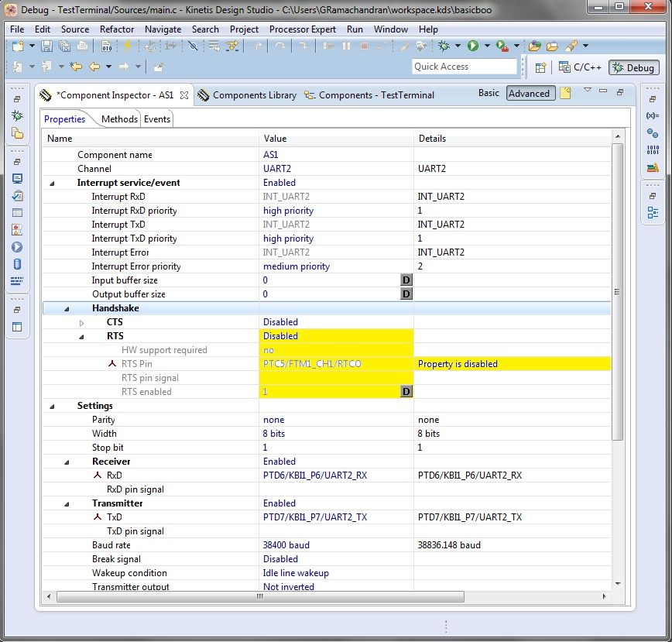Open the Tasks checklist fast view icon
Screen dimensions: 672x642
pos(17,196)
